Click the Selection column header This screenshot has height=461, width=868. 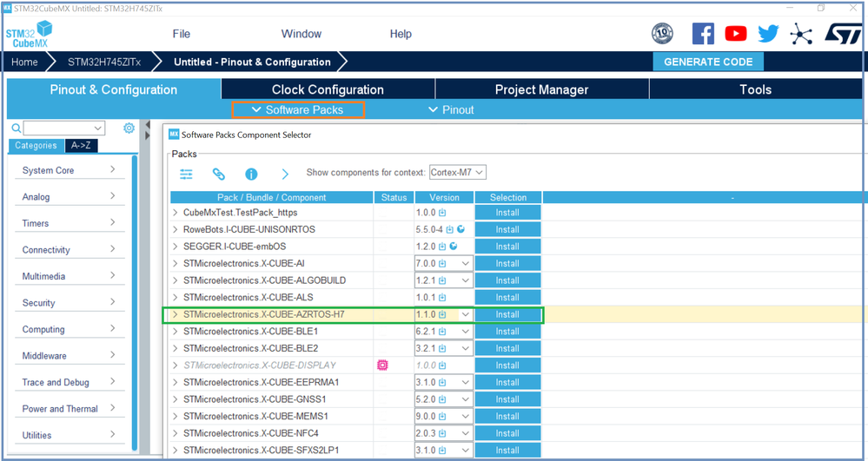[508, 198]
